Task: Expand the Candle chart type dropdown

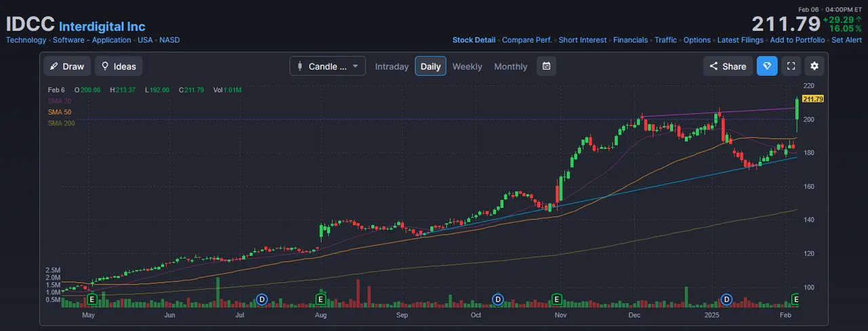Action: tap(328, 66)
